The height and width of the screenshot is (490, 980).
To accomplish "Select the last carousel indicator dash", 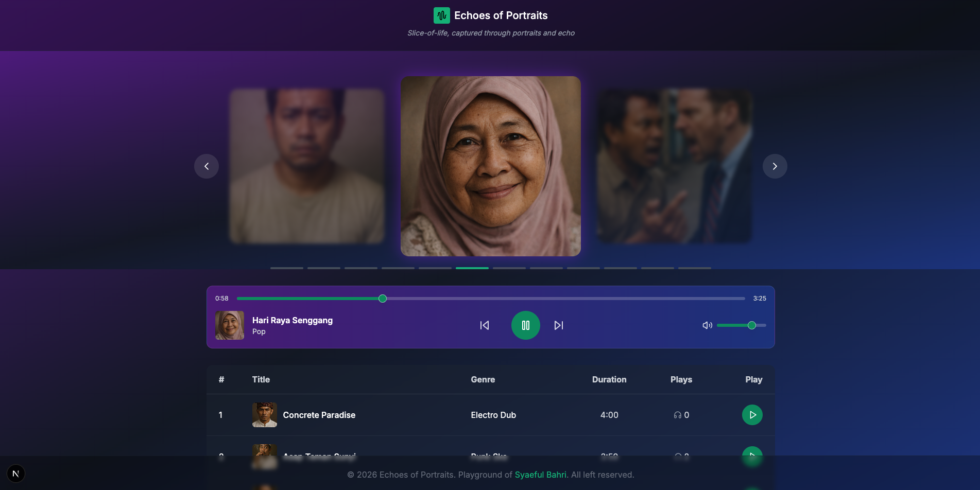I will click(x=694, y=268).
